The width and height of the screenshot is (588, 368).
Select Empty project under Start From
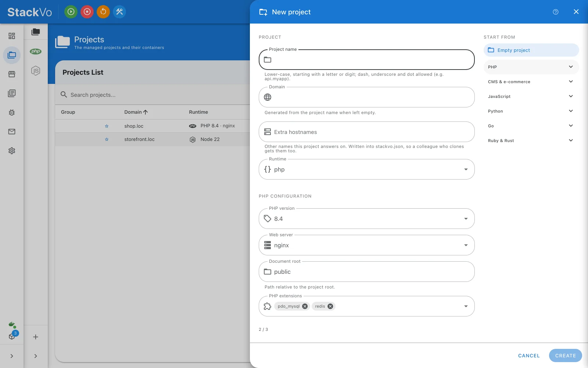(531, 50)
